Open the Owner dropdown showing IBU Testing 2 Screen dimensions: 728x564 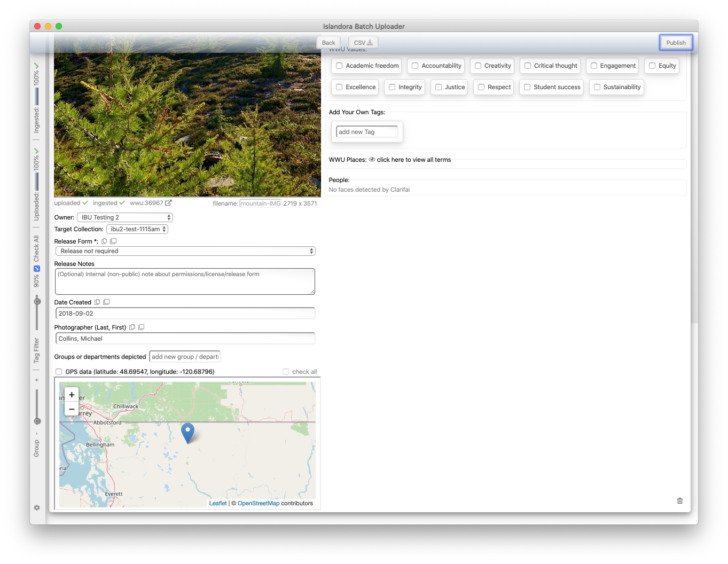tap(125, 217)
